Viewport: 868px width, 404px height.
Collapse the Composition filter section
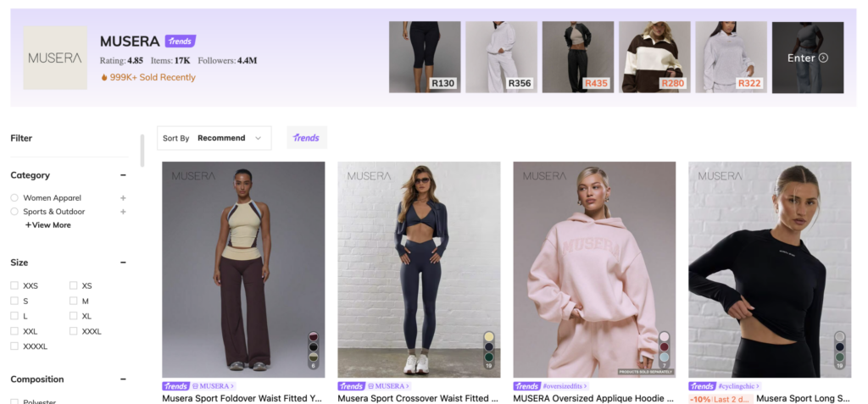point(123,379)
